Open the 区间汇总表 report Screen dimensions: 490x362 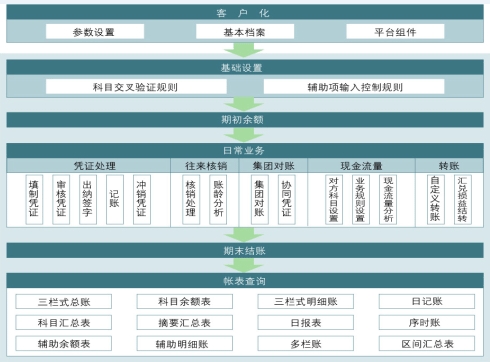click(x=427, y=343)
